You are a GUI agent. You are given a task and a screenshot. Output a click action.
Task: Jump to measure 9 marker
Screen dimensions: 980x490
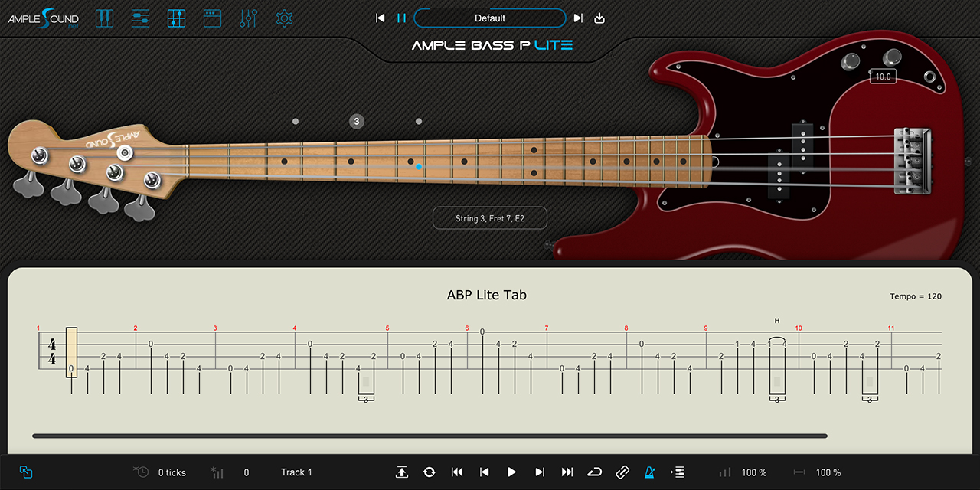[x=706, y=328]
